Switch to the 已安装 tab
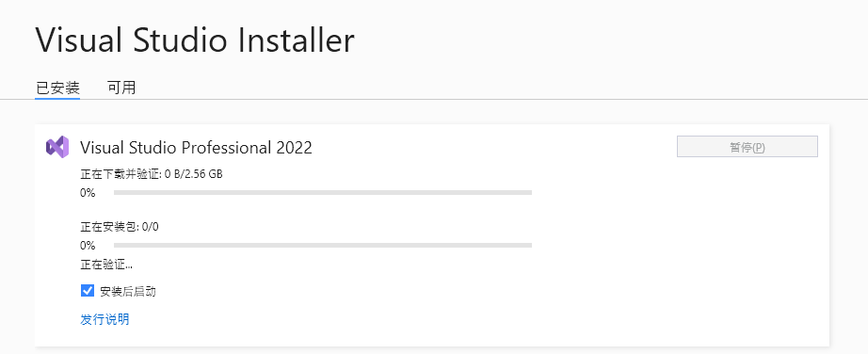The width and height of the screenshot is (868, 354). tap(57, 88)
